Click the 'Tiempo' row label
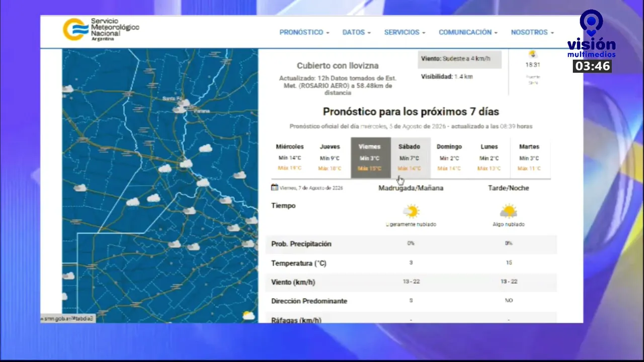The image size is (644, 362). coord(283,206)
